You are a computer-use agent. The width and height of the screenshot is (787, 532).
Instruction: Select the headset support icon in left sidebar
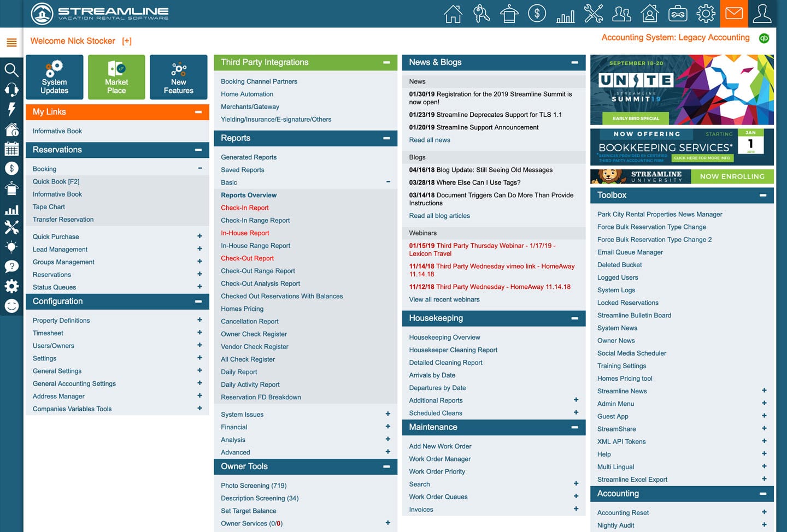tap(11, 89)
